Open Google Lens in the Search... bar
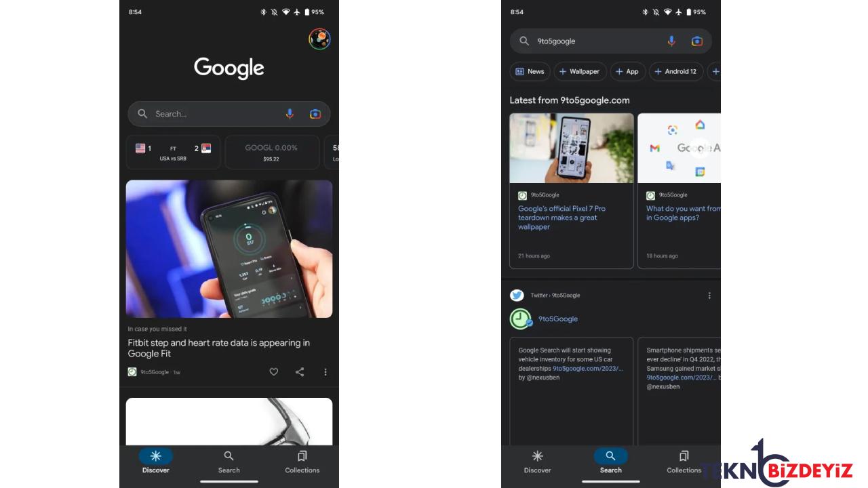Viewport: 868px width, 488px height. click(315, 114)
